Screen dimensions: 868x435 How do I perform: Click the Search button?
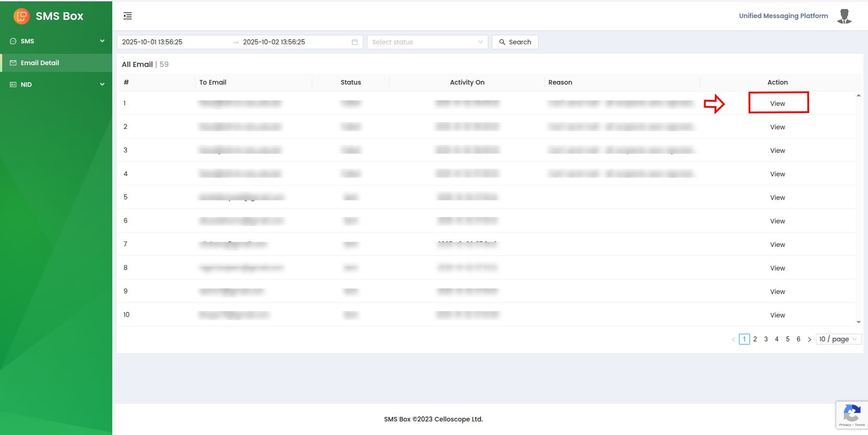pos(515,42)
